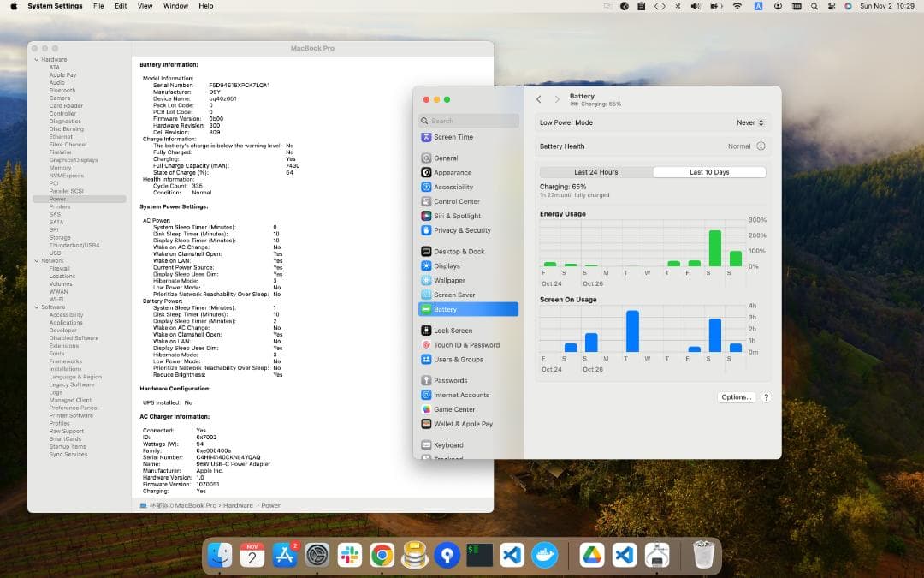Open the Window menu
Viewport: 924px width, 578px height.
175,6
